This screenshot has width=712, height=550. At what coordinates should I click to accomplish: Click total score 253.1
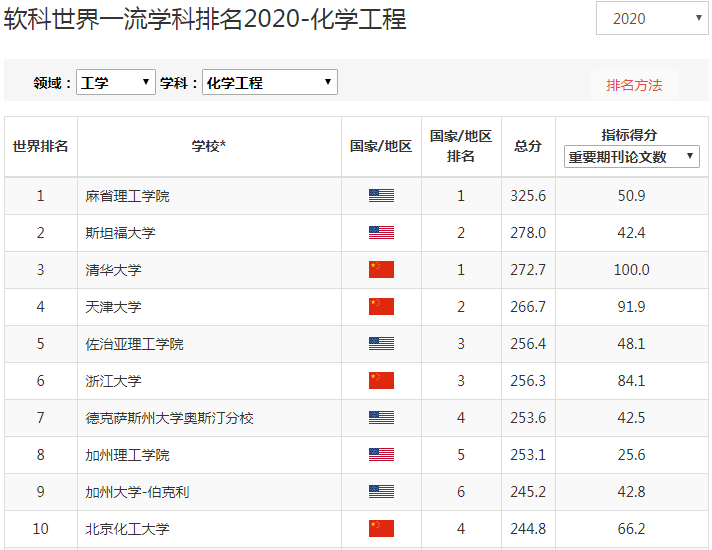coord(528,455)
